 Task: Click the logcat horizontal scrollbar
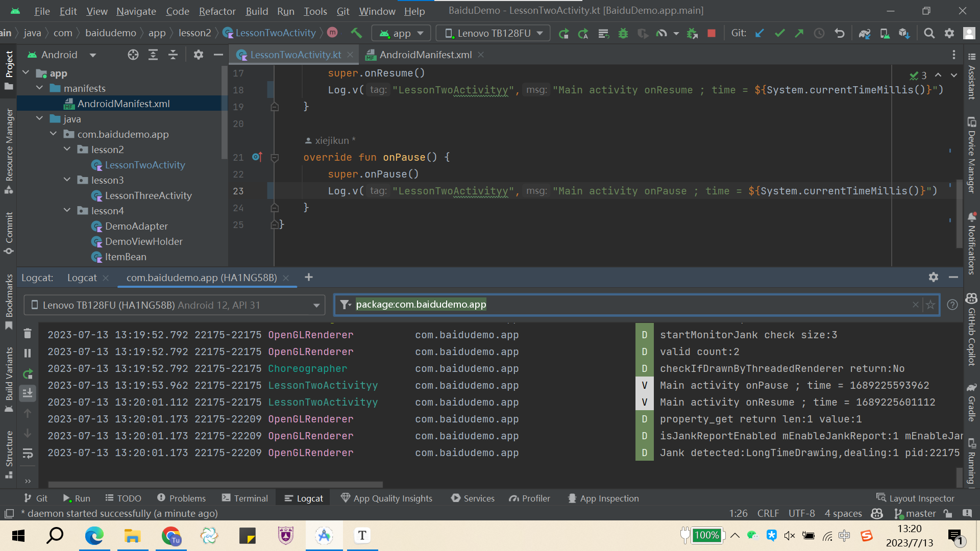214,484
